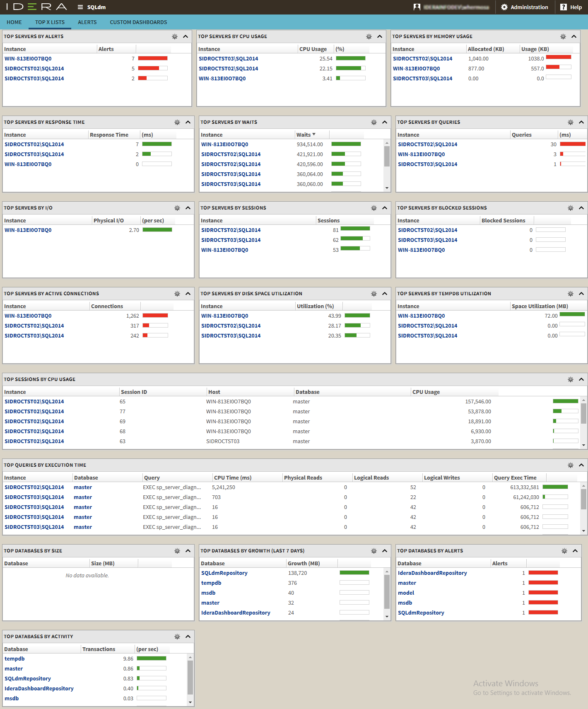Open settings gear for Top Servers by Response Time
The width and height of the screenshot is (588, 709).
177,122
